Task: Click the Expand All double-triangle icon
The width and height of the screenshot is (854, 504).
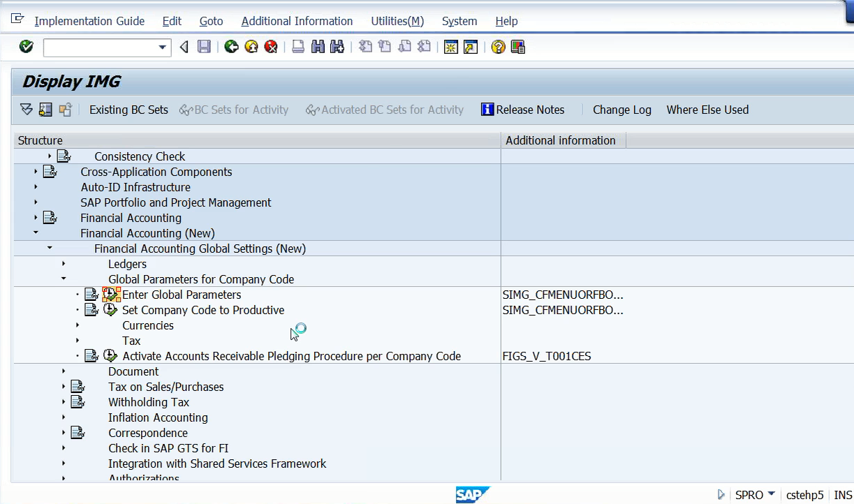Action: pos(27,110)
